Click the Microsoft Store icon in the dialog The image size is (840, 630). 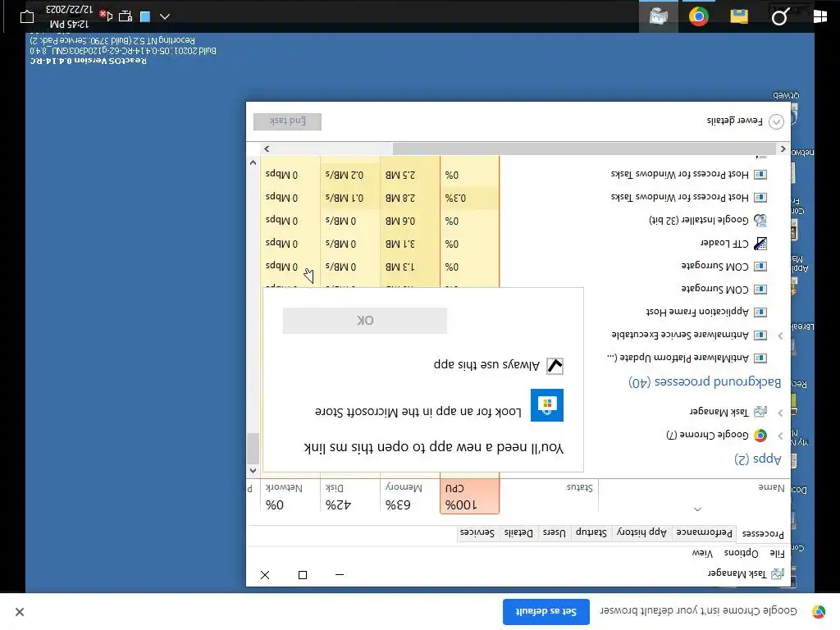547,405
